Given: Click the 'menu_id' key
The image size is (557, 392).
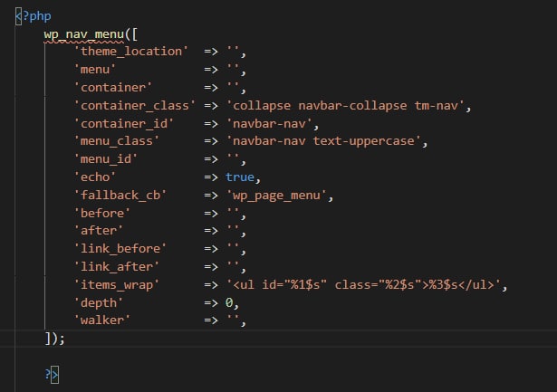Looking at the screenshot, I should pos(105,159).
